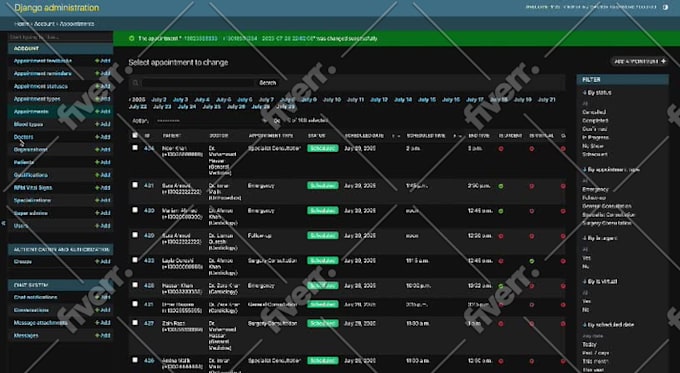Check the row checkbox for appointment 427
This screenshot has height=373, width=680.
coord(135,323)
